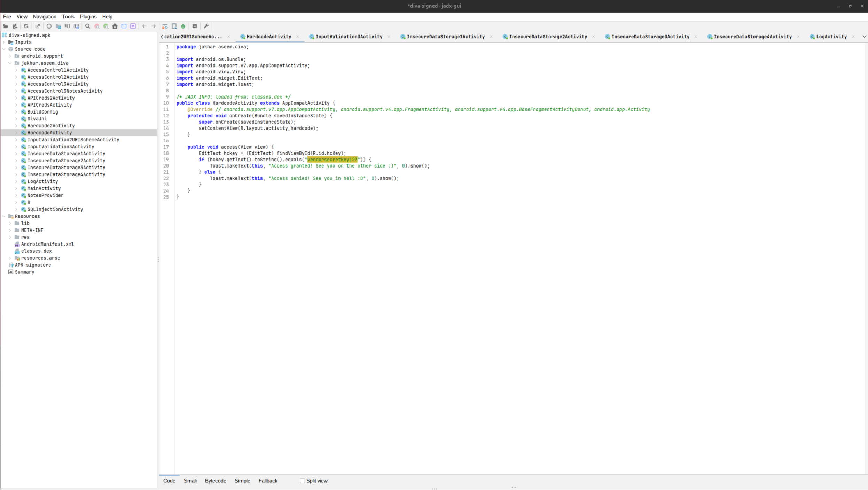Select Hardcode2Activity class in tree
The image size is (868, 490).
pos(51,126)
